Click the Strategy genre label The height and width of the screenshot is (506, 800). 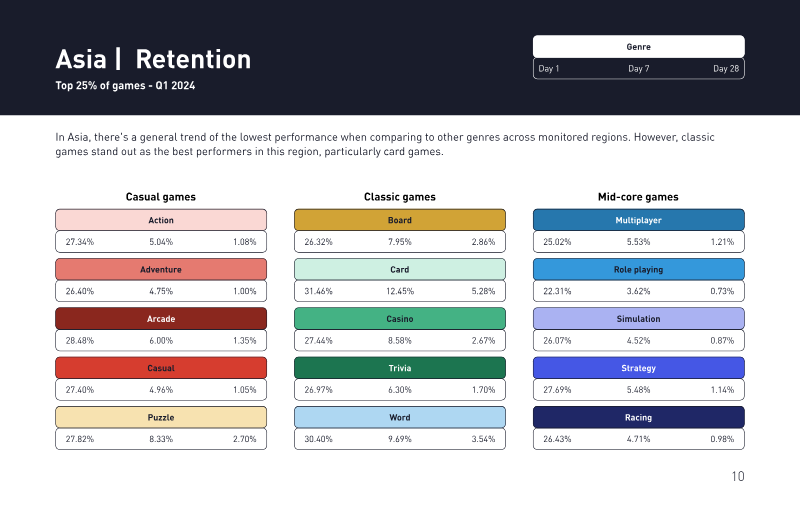tap(638, 368)
